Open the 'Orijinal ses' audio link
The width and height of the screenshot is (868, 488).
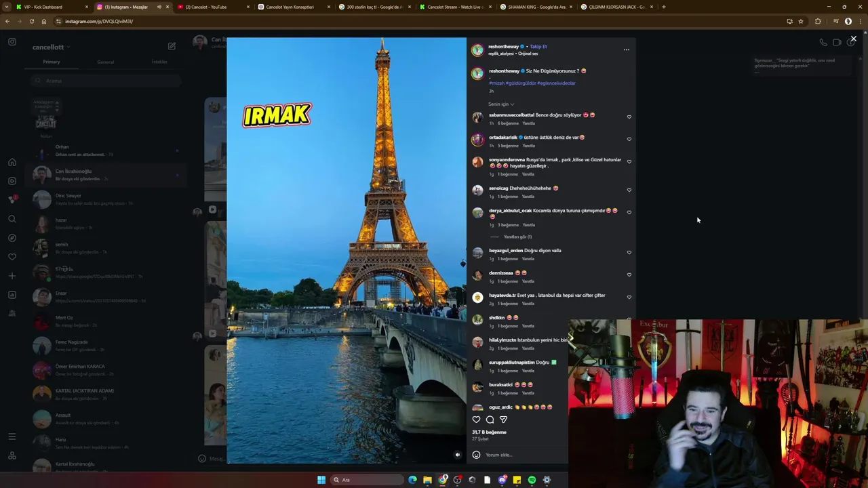(x=528, y=53)
